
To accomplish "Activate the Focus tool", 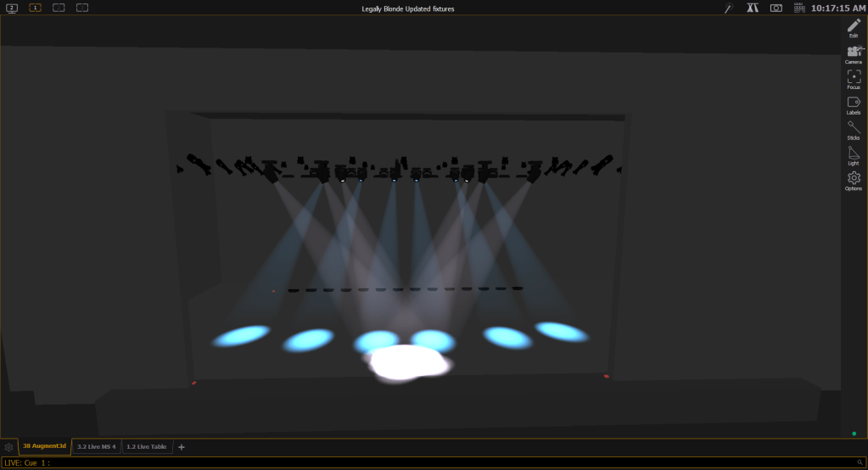I will coord(854,79).
